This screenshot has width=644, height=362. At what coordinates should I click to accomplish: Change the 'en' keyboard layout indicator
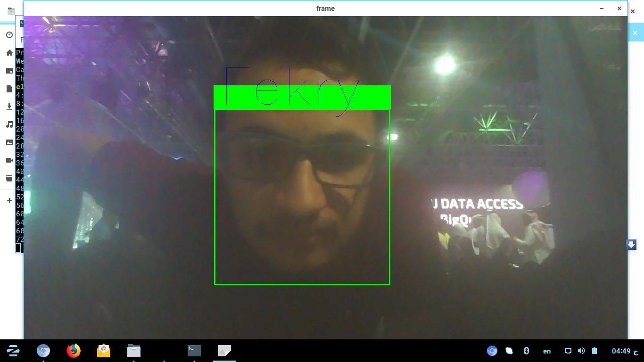tap(547, 351)
